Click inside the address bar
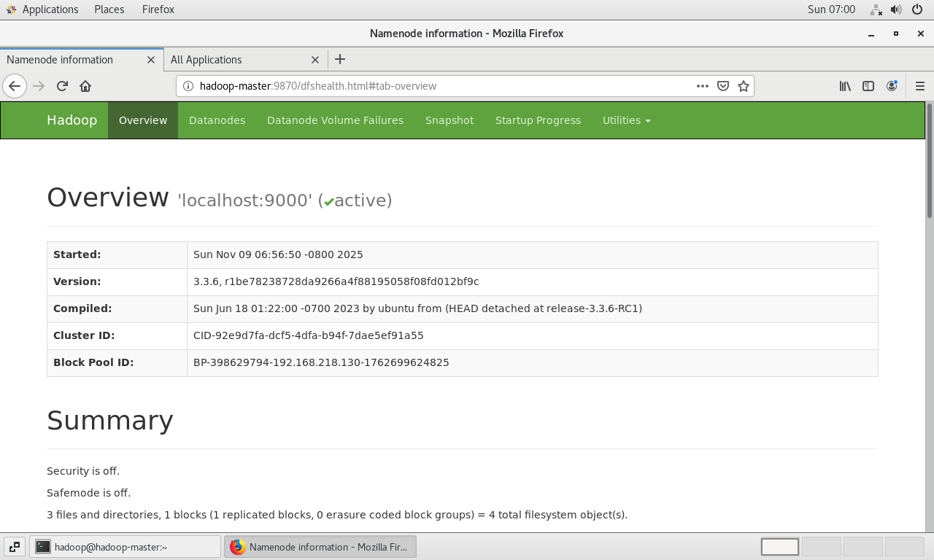 point(438,85)
